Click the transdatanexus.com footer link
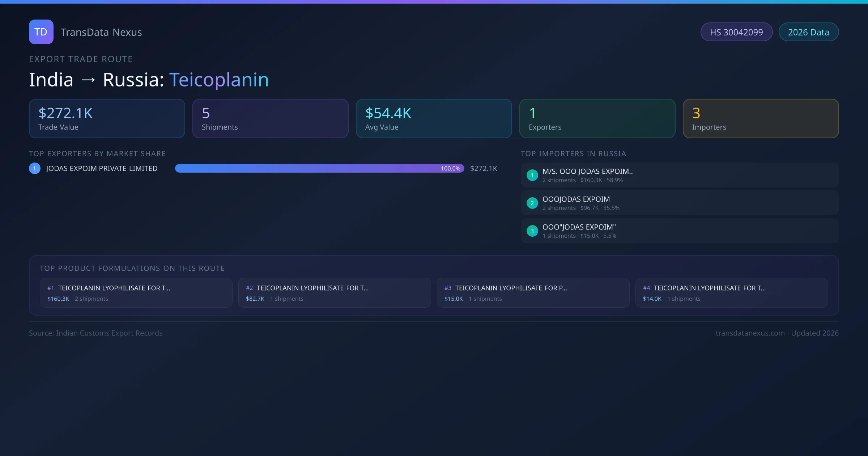The height and width of the screenshot is (456, 868). (x=750, y=333)
